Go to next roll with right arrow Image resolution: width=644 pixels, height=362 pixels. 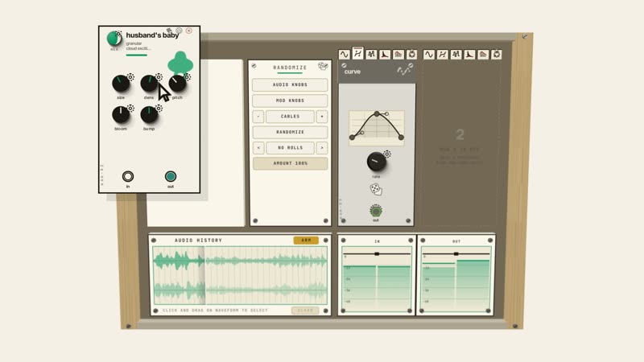[x=322, y=148]
